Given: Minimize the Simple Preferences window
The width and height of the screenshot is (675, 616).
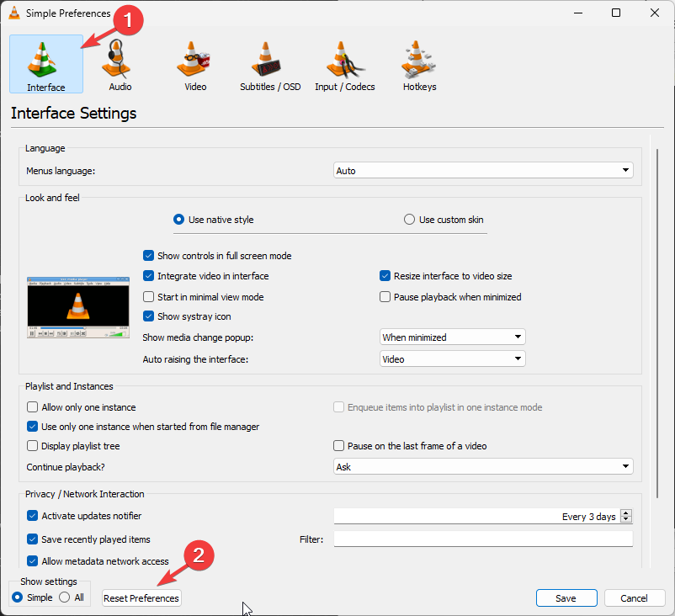Looking at the screenshot, I should tap(578, 13).
